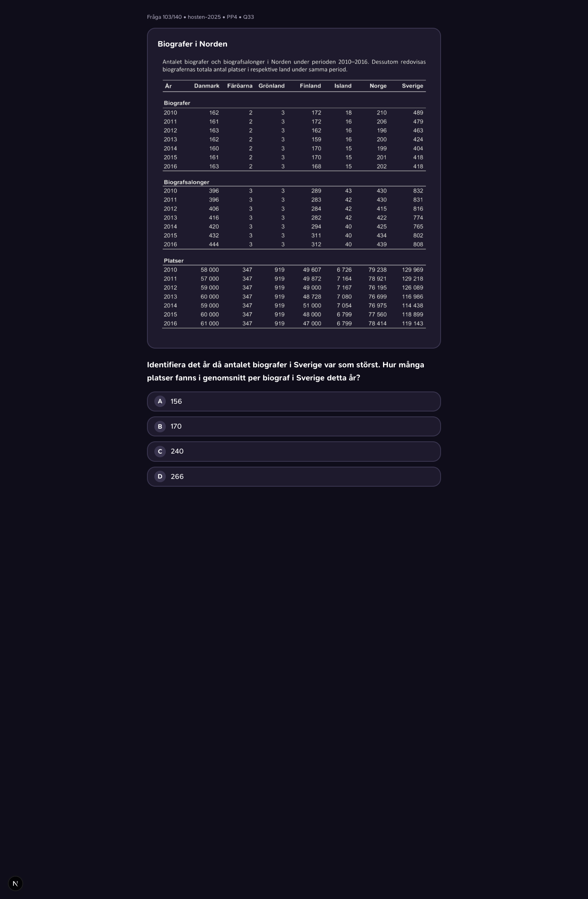
Task: Select answer D with value 266
Action: coord(294,476)
